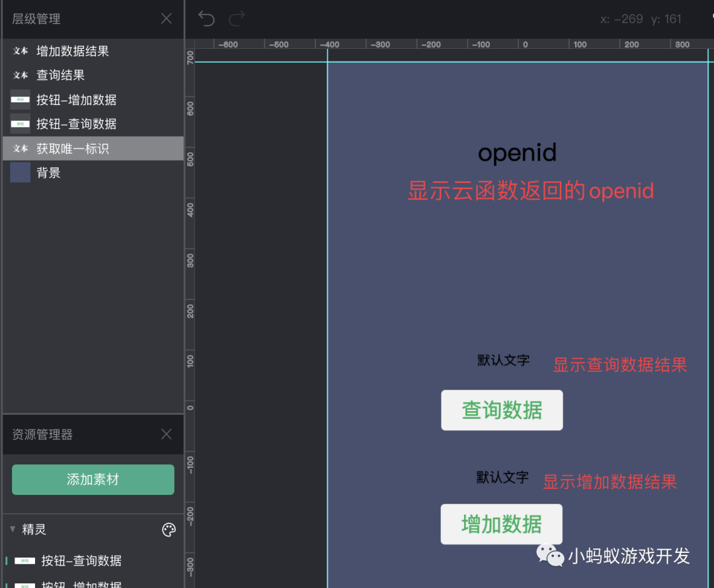Open the palette icon beside 精灵
The height and width of the screenshot is (588, 714).
point(169,530)
